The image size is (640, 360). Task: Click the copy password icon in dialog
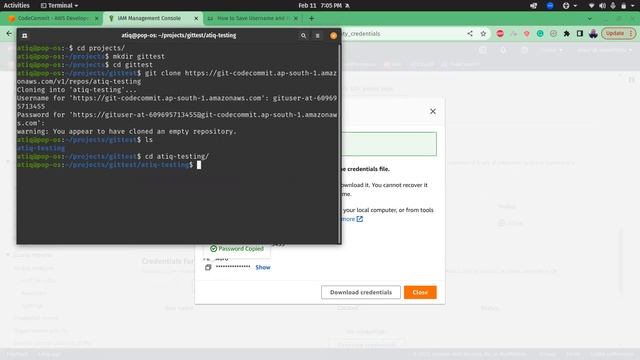(208, 267)
